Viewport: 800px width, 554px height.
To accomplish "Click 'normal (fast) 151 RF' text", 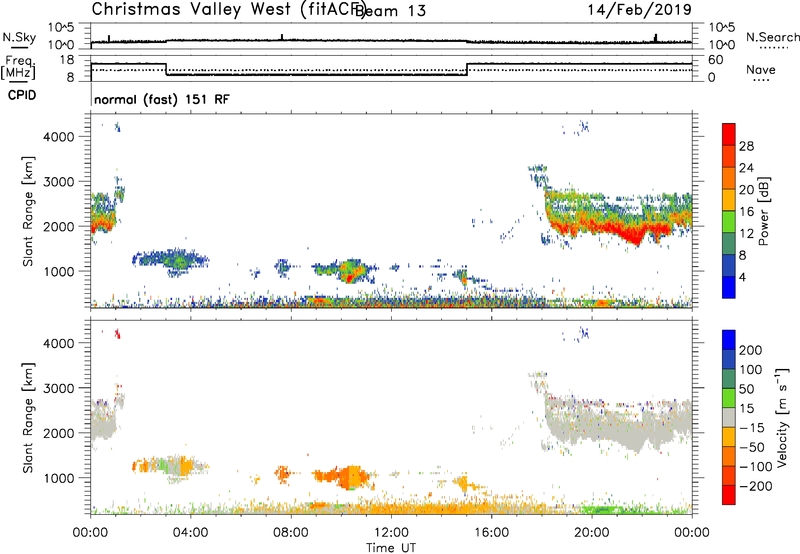I will pos(162,99).
